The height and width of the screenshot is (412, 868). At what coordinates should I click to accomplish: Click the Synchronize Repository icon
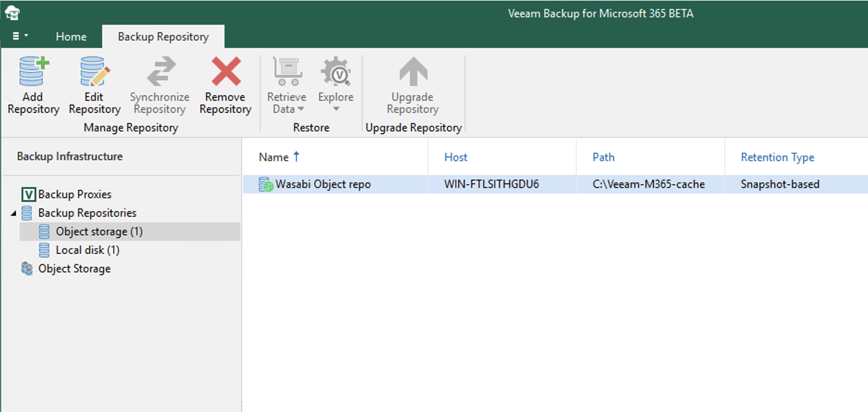(161, 71)
